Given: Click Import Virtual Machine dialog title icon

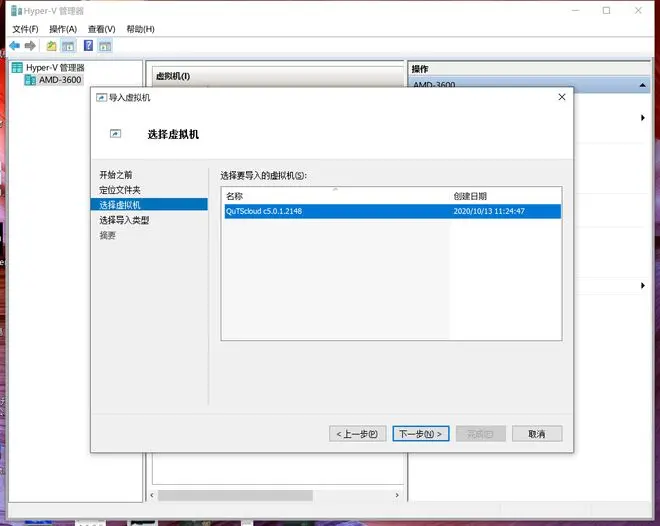Looking at the screenshot, I should tap(101, 98).
